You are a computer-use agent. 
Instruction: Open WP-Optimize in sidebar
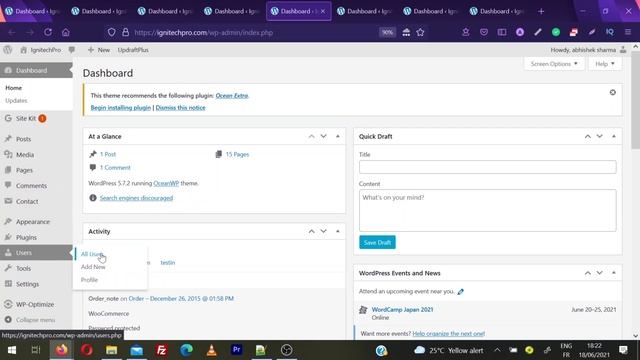point(36,304)
